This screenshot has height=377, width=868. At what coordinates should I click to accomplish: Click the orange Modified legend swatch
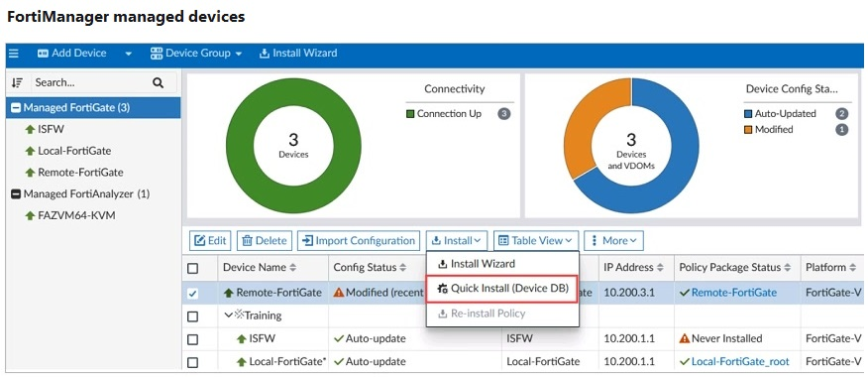coord(748,130)
